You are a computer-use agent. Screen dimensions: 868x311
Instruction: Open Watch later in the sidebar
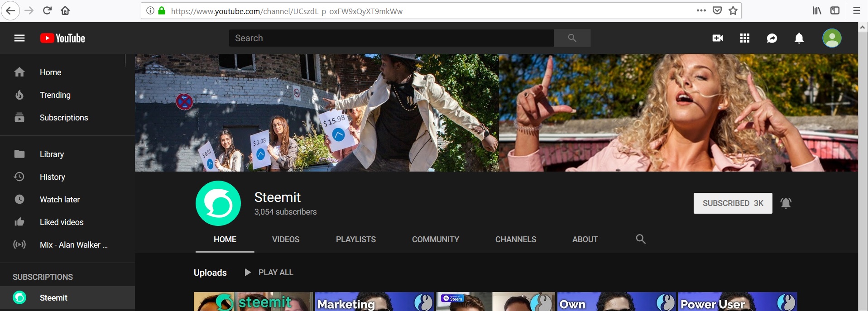pos(67,200)
